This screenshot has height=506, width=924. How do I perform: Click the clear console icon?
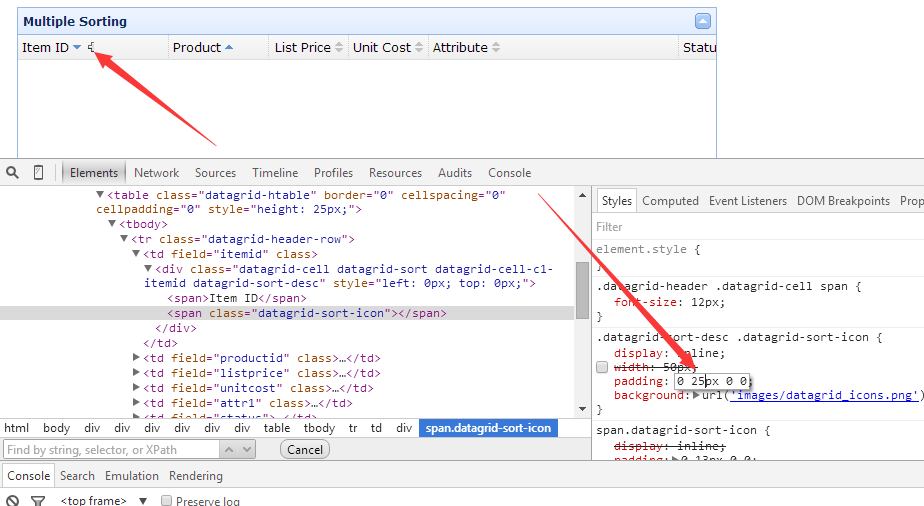[12, 501]
